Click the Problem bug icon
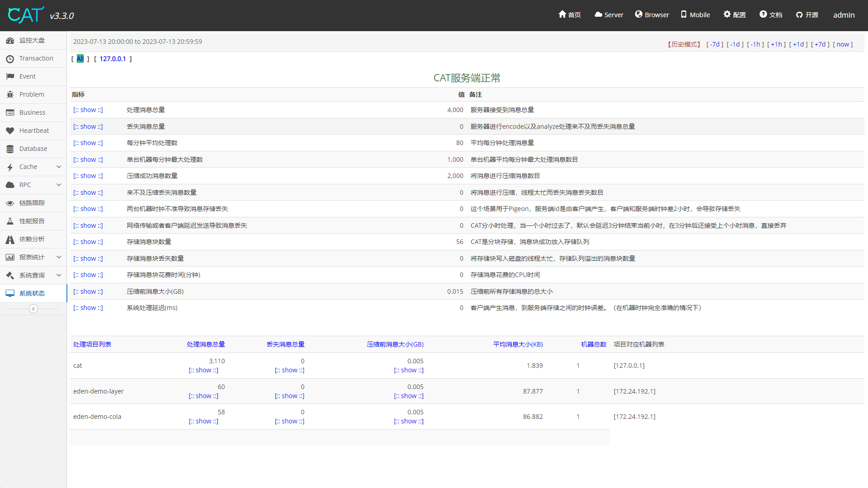The width and height of the screenshot is (868, 488). 10,94
